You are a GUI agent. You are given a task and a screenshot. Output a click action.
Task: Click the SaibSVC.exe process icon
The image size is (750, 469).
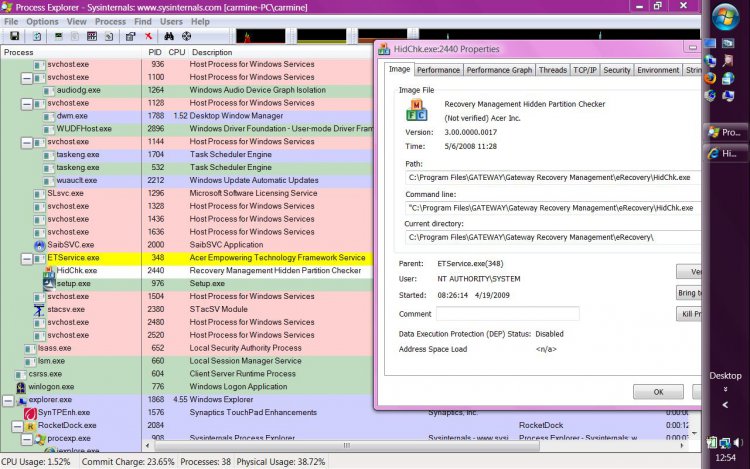[40, 245]
